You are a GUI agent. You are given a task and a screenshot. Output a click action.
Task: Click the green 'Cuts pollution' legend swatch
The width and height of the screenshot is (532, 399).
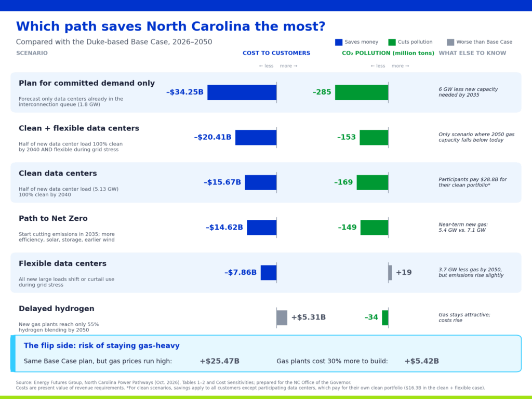click(x=392, y=42)
